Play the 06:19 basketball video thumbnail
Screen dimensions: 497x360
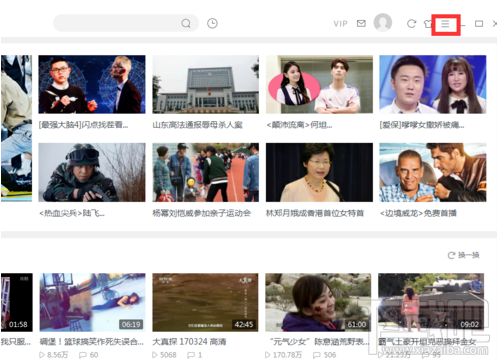tap(92, 302)
